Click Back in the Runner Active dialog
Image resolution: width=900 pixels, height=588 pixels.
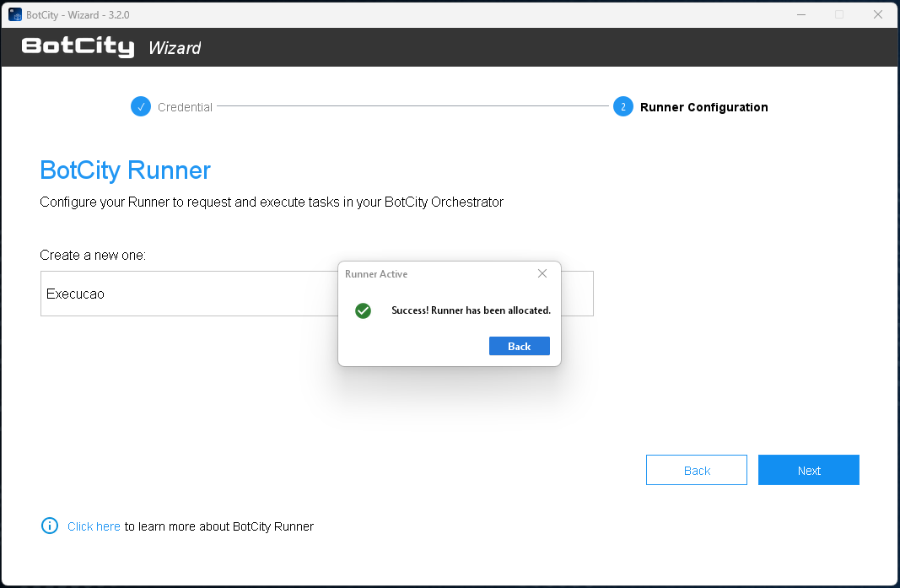click(519, 346)
